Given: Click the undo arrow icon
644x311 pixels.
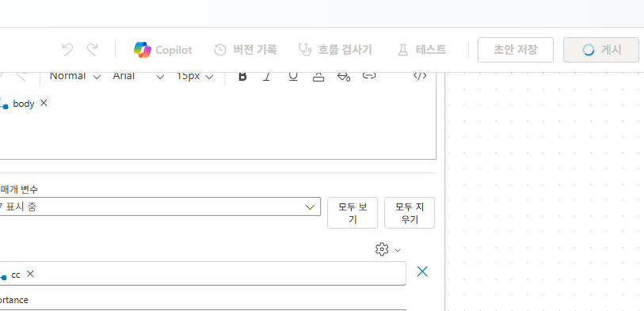Looking at the screenshot, I should [x=68, y=50].
